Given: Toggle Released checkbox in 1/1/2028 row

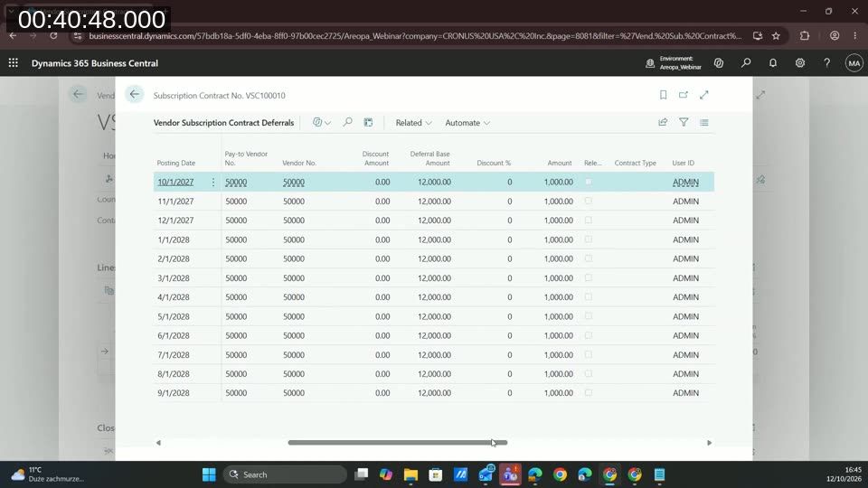Looking at the screenshot, I should click(x=589, y=239).
